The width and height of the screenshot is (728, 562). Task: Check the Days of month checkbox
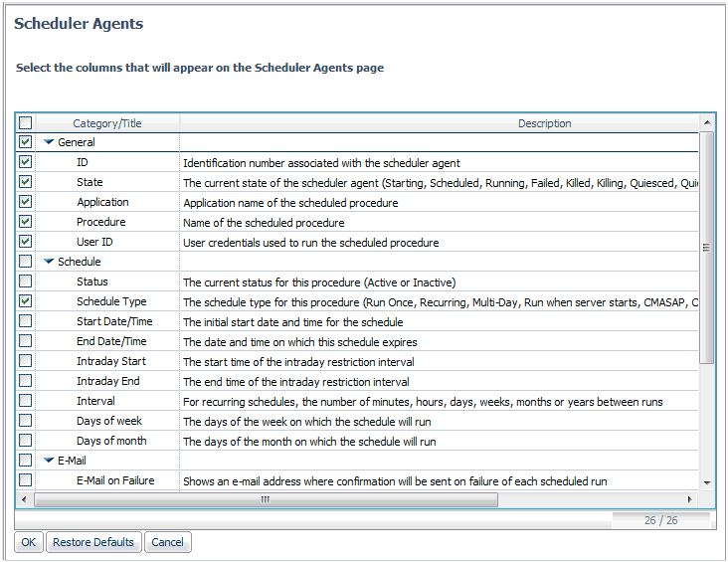(25, 441)
